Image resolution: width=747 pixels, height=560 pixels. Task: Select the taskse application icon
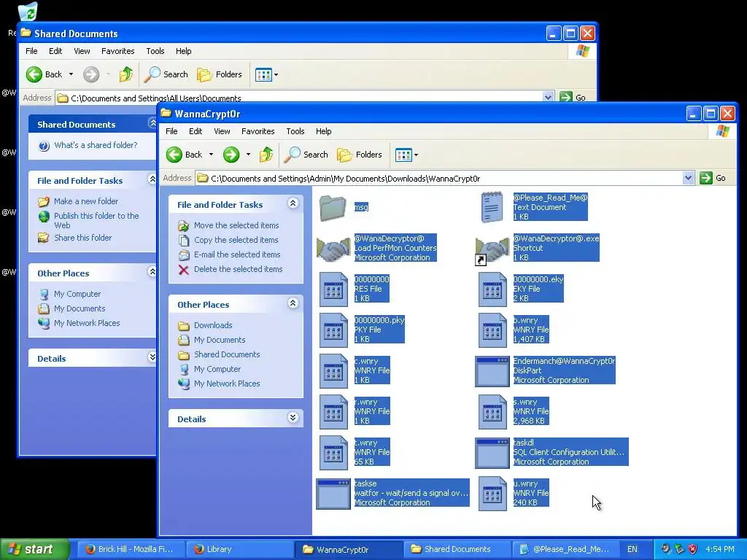click(333, 494)
